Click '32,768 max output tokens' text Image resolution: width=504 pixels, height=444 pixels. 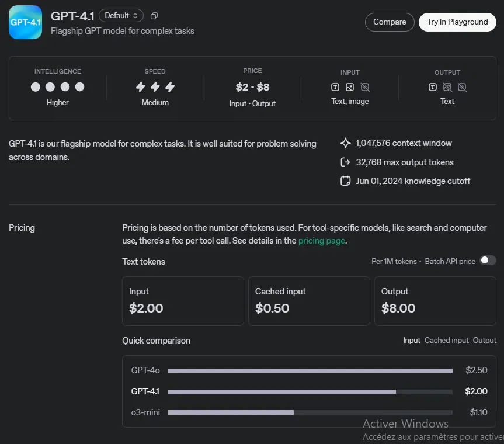[x=405, y=162]
